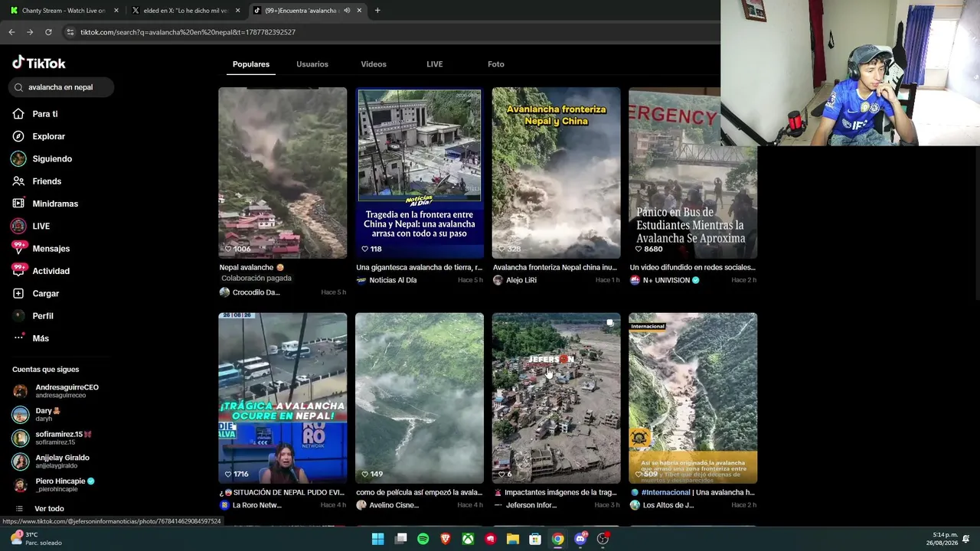Close the X post browser tab
This screenshot has width=980, height=551.
[238, 11]
